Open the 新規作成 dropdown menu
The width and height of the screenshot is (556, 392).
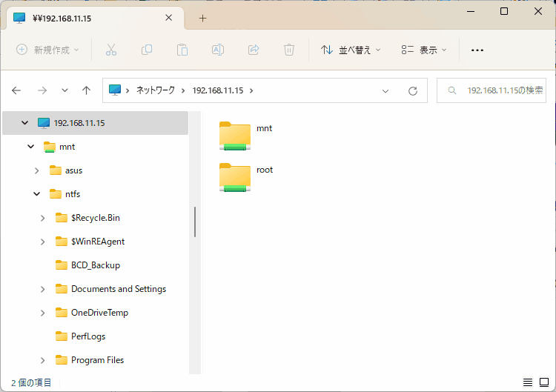[x=48, y=50]
